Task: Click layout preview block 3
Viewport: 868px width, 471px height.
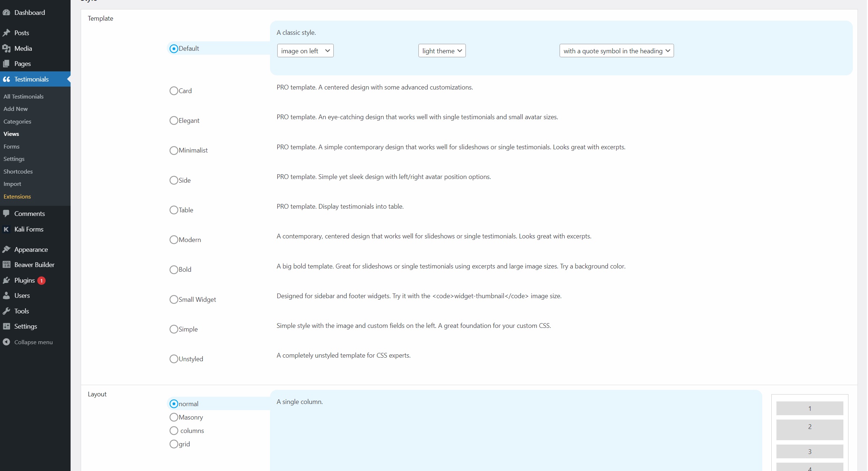Action: (810, 451)
